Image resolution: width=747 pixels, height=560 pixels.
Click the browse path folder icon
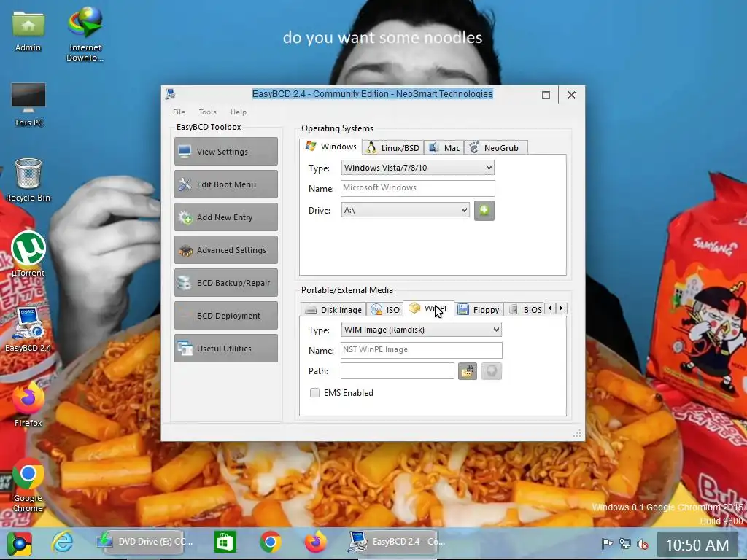click(x=468, y=371)
